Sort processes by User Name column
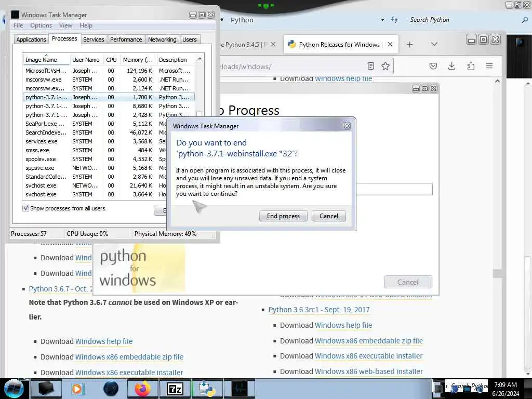This screenshot has width=532, height=399. tap(86, 60)
